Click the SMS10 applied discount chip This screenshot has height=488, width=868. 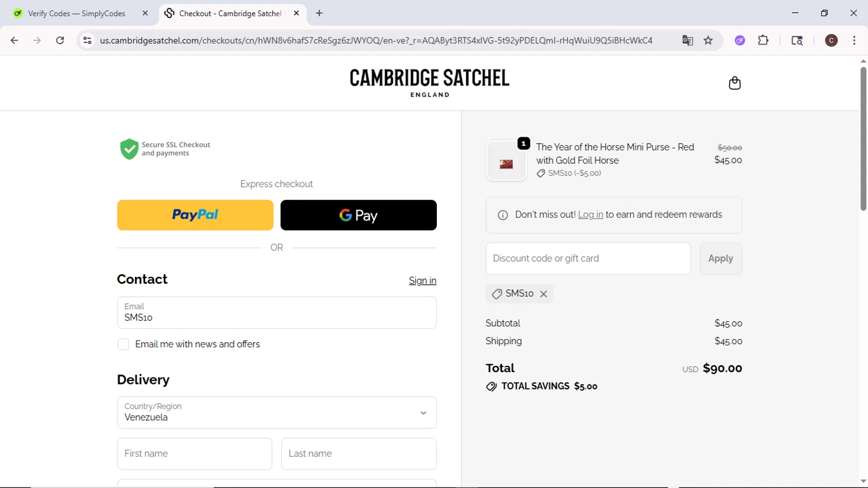tap(519, 293)
